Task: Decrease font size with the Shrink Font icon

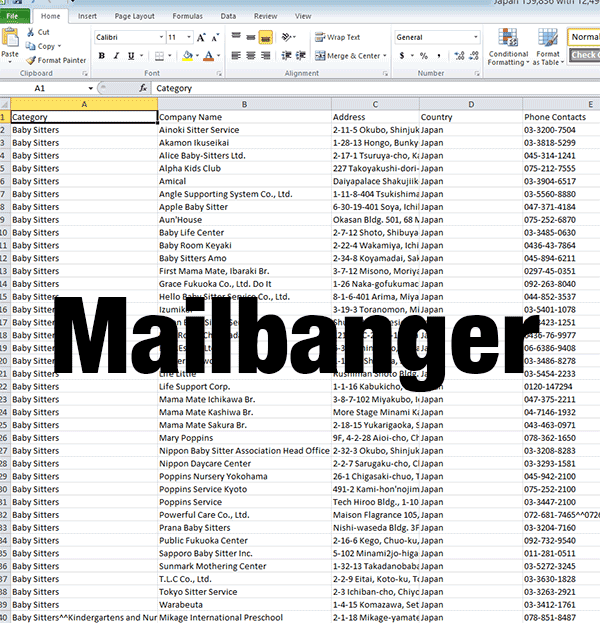Action: 215,37
